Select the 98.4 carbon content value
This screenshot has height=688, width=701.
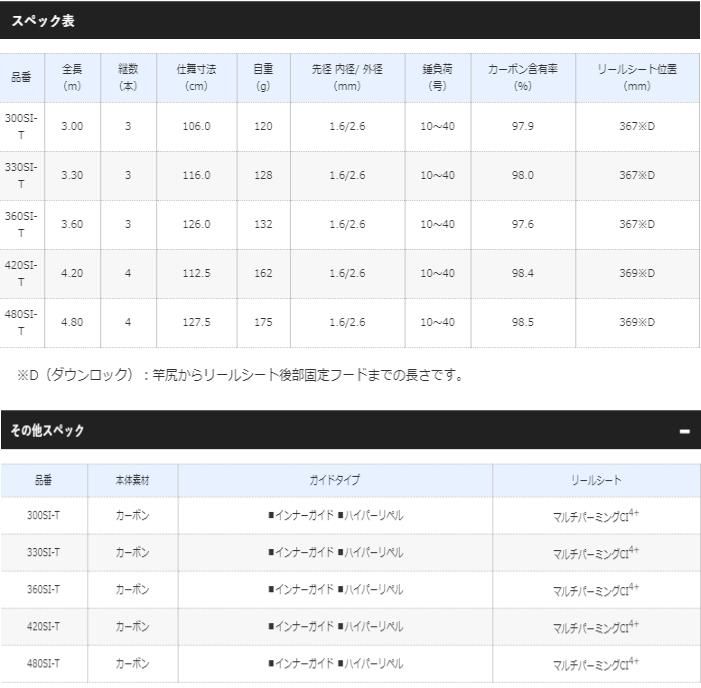coord(523,273)
